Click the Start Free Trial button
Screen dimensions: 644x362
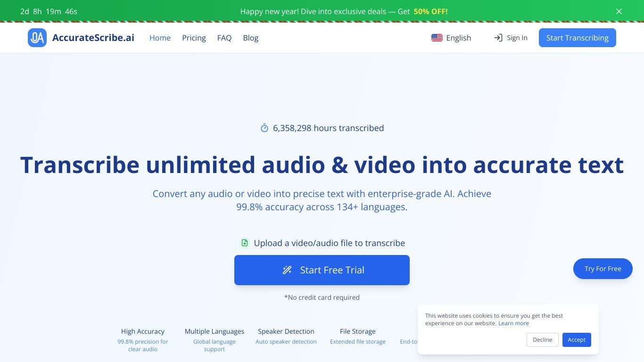coord(322,270)
